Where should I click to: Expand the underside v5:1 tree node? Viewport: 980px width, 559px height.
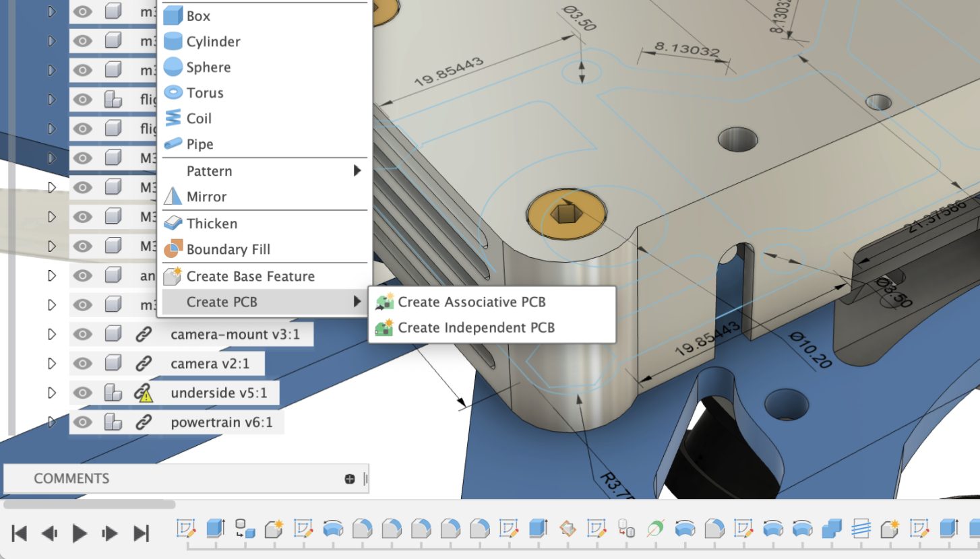point(52,393)
